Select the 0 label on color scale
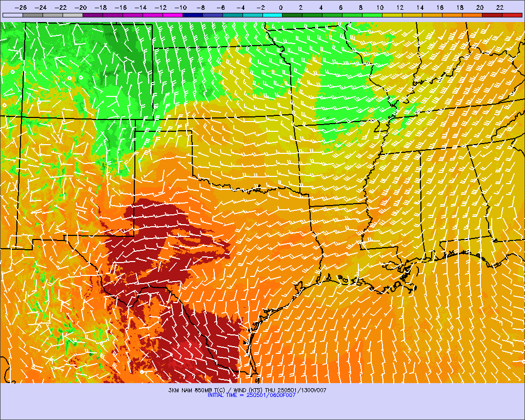Viewport: 525px width, 420px height. click(280, 7)
